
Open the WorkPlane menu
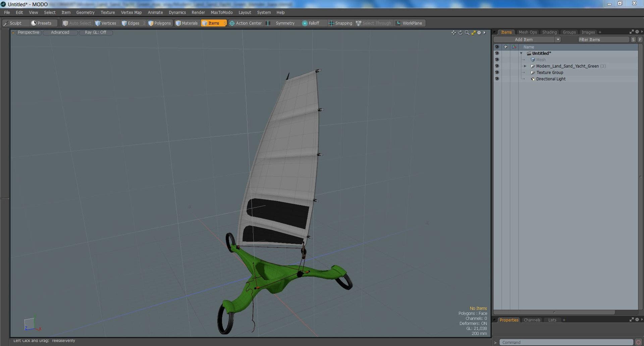pyautogui.click(x=410, y=23)
